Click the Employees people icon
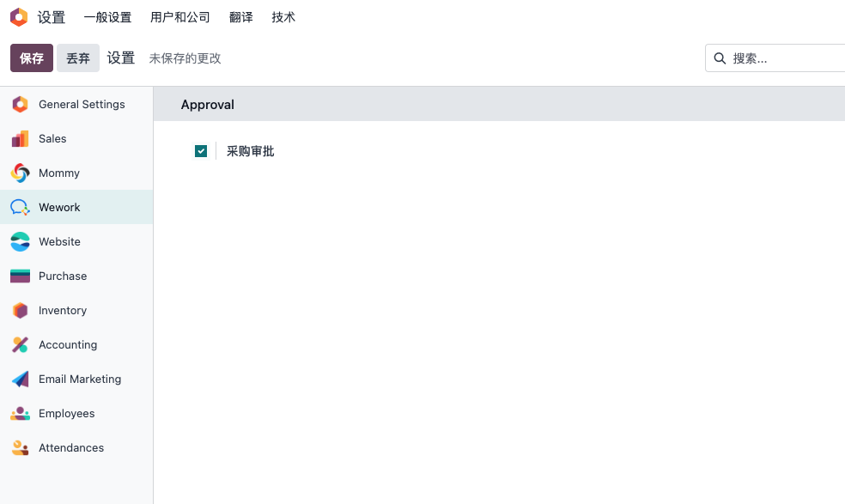The width and height of the screenshot is (845, 504). point(20,414)
